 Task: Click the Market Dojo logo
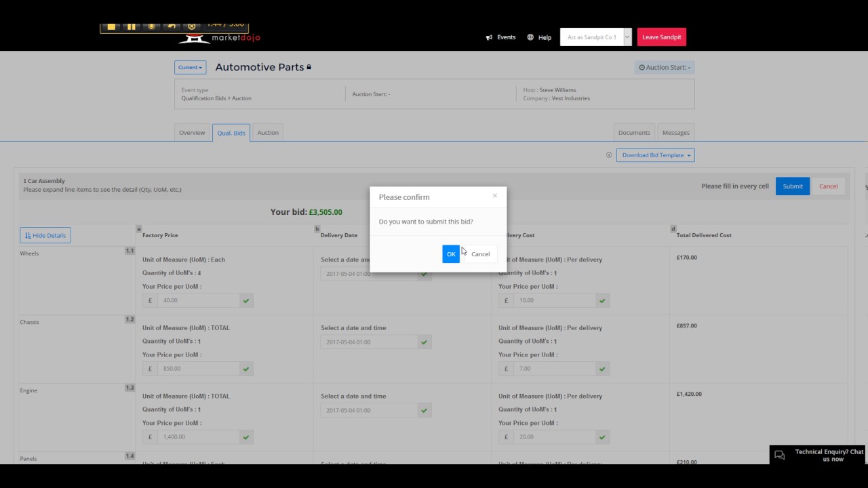[x=219, y=38]
